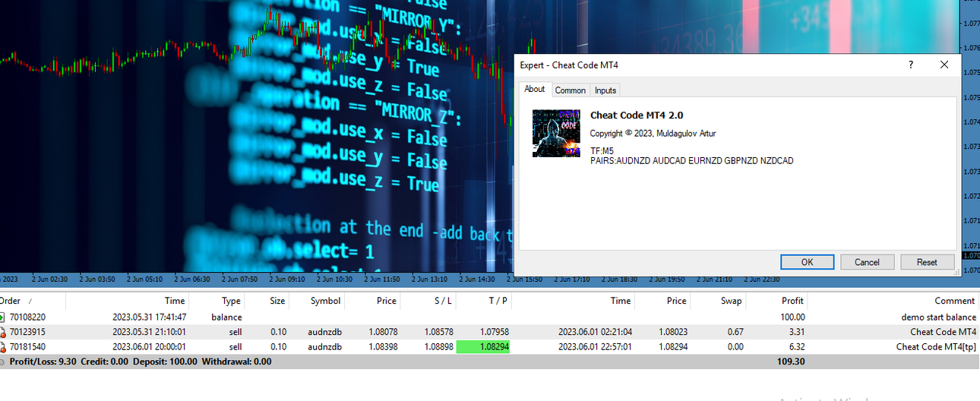Click the PAIRS description line in About tab
The width and height of the screenshot is (980, 401).
(691, 161)
